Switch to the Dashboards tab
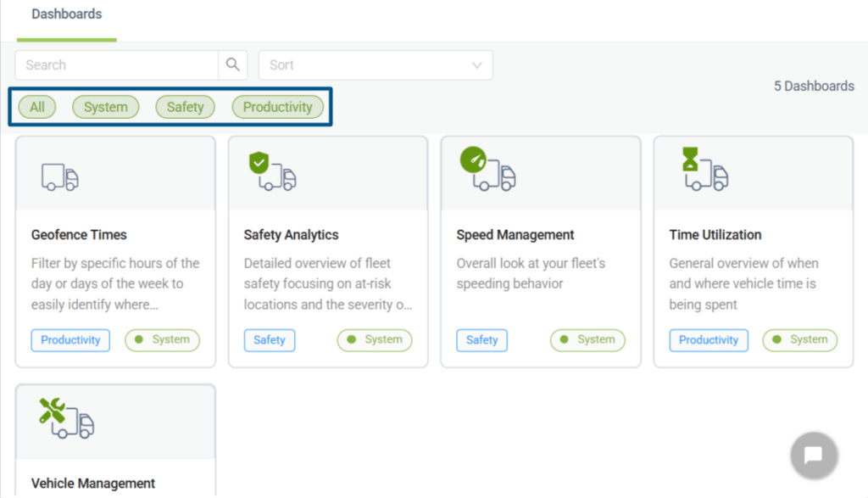Image resolution: width=868 pixels, height=498 pixels. point(66,14)
